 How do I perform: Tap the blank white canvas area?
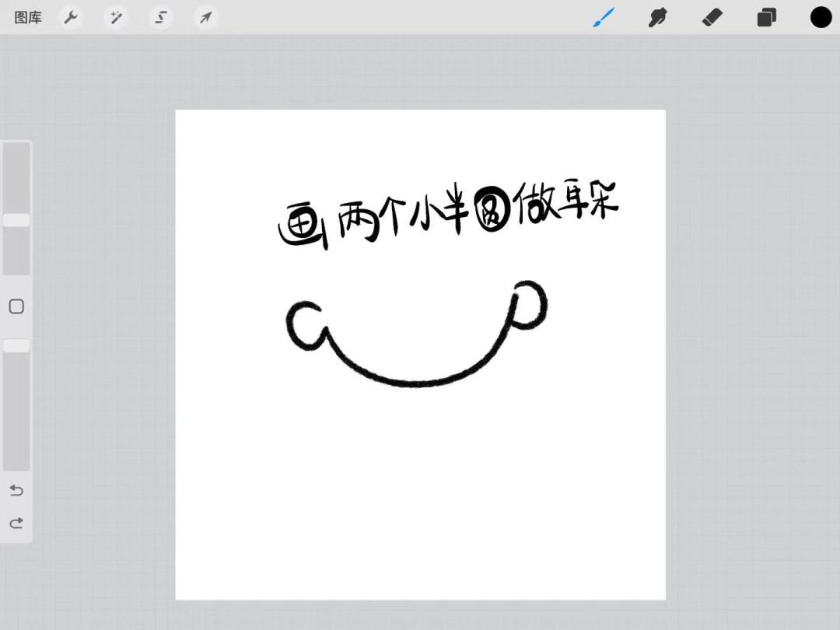point(420,506)
